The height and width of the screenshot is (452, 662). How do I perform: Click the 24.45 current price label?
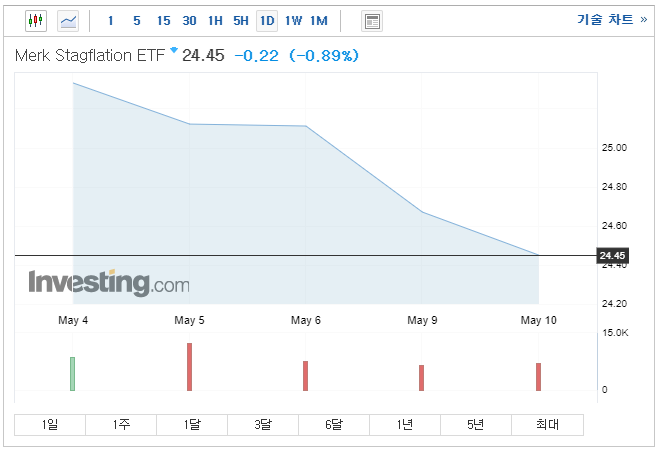click(613, 255)
